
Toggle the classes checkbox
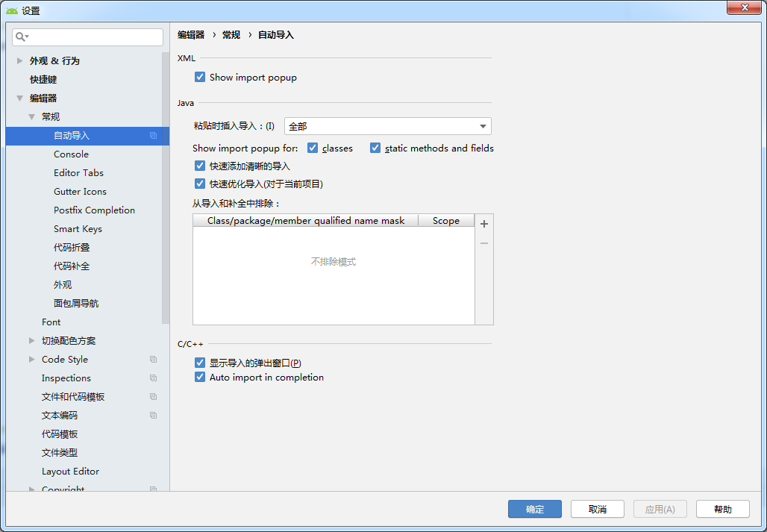(x=313, y=148)
